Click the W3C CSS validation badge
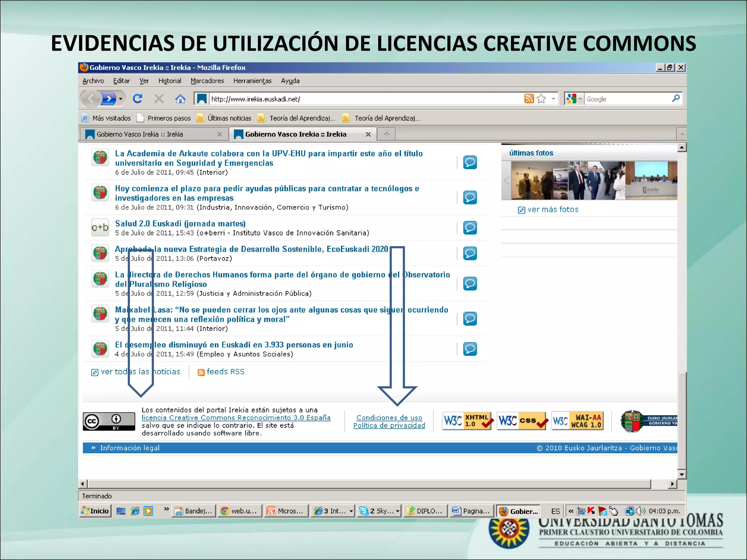Screen dimensions: 747x560 [x=522, y=421]
